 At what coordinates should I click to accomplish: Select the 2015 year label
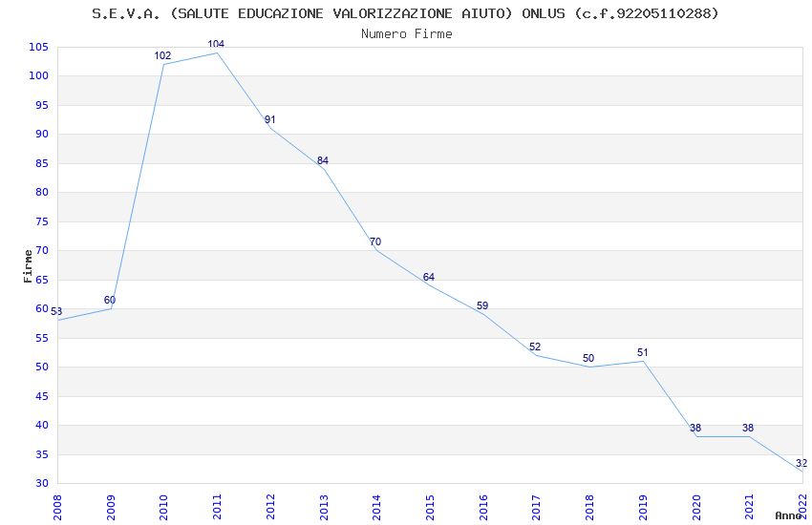click(430, 508)
